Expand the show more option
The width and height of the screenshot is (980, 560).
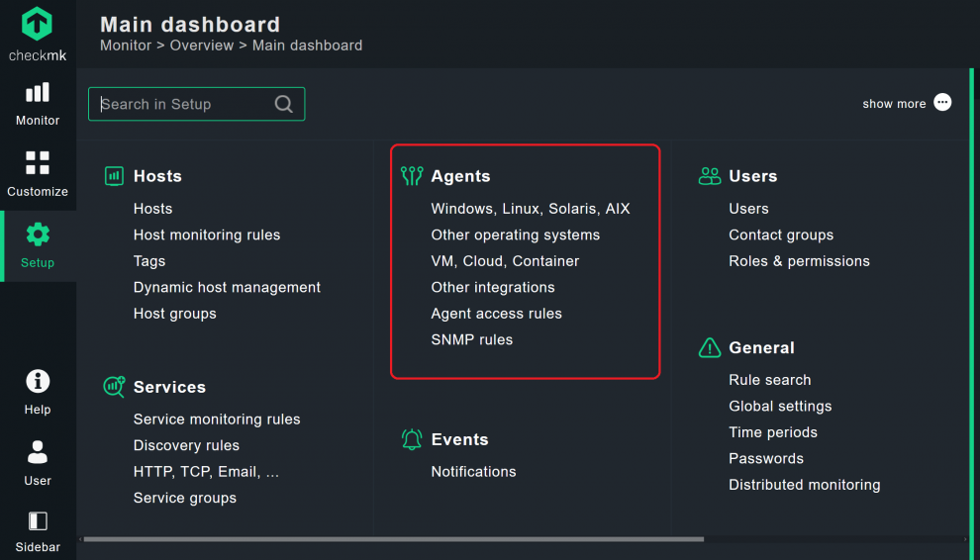[942, 103]
